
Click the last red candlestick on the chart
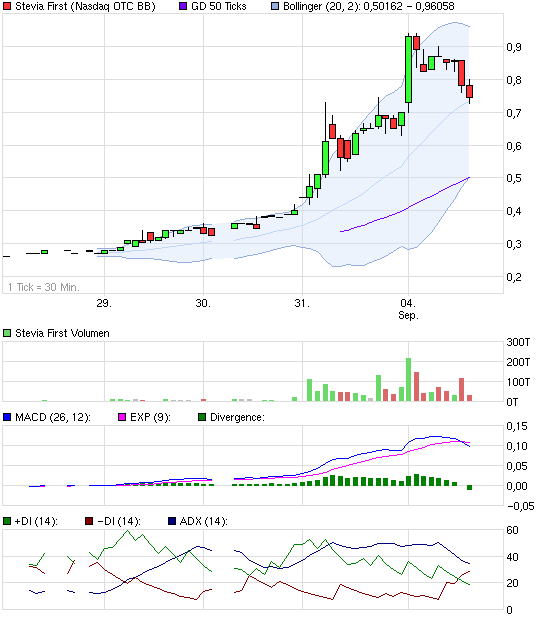469,91
